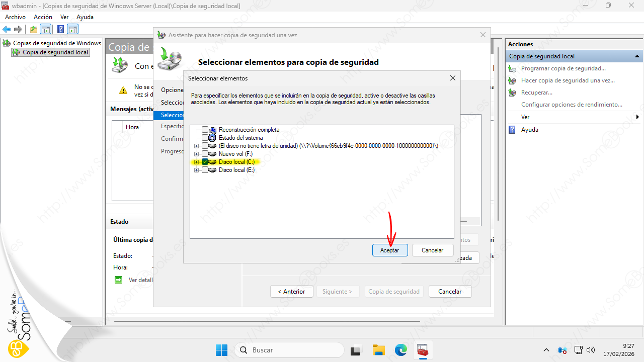Viewport: 644px width, 362px height.
Task: Expand the unlettered volume tree node
Action: 196,146
